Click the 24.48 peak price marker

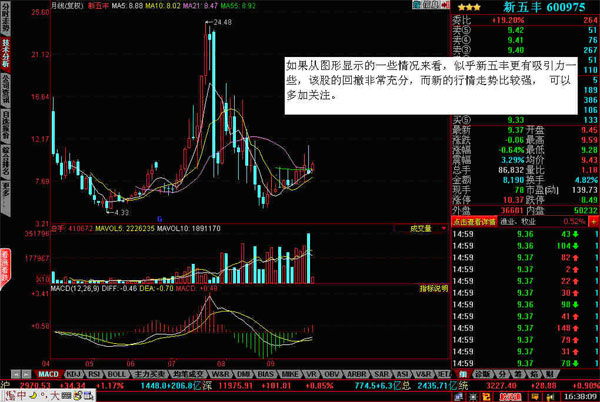(221, 21)
